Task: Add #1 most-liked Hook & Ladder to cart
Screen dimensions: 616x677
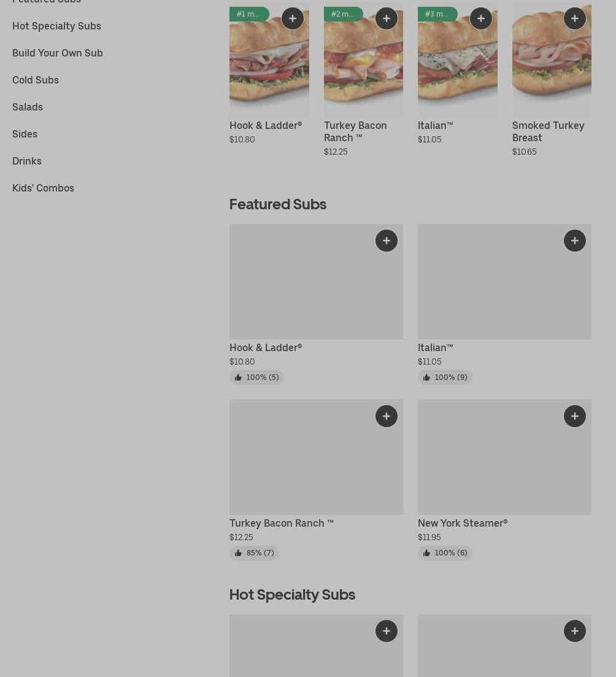Action: tap(293, 18)
